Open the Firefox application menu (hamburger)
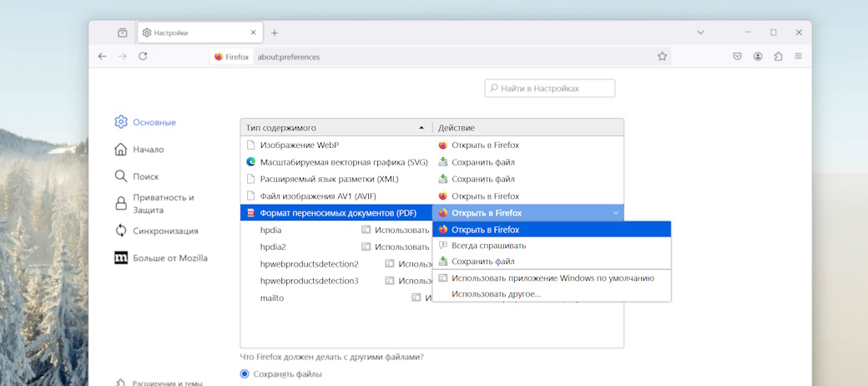Image resolution: width=868 pixels, height=386 pixels. [798, 56]
